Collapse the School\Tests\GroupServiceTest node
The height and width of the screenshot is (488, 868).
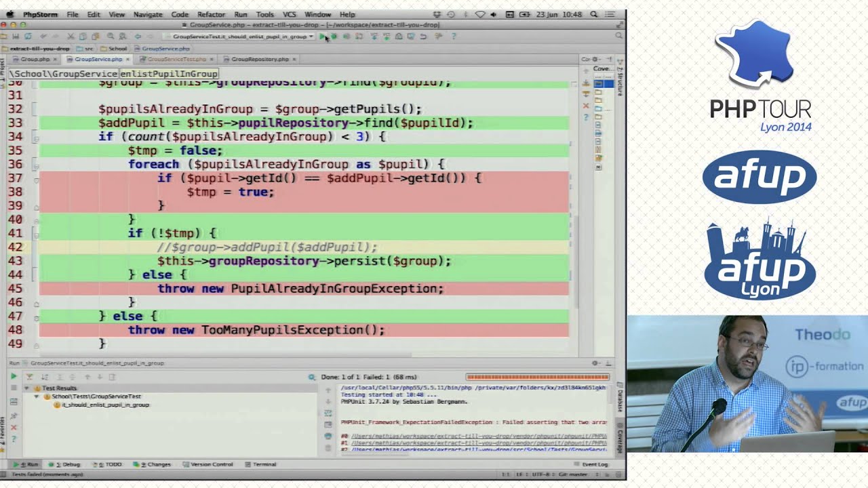(x=37, y=396)
